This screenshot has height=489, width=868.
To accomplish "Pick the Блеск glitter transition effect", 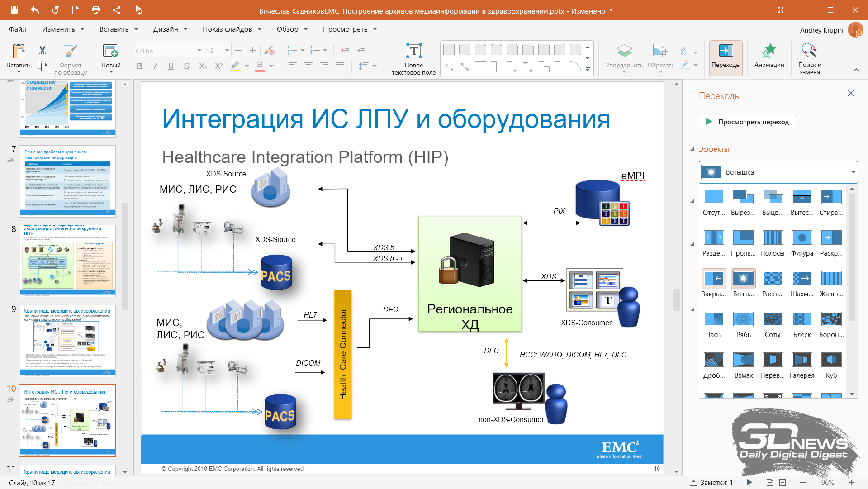I will tap(802, 324).
